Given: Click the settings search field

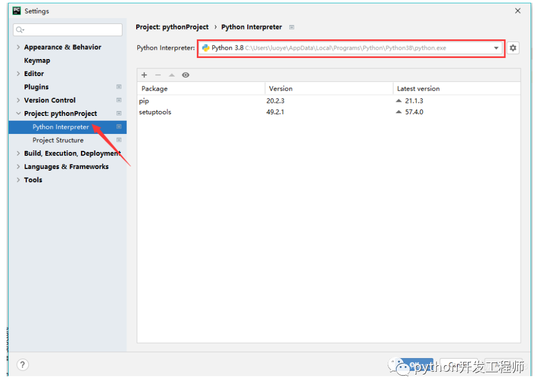Looking at the screenshot, I should click(x=68, y=30).
